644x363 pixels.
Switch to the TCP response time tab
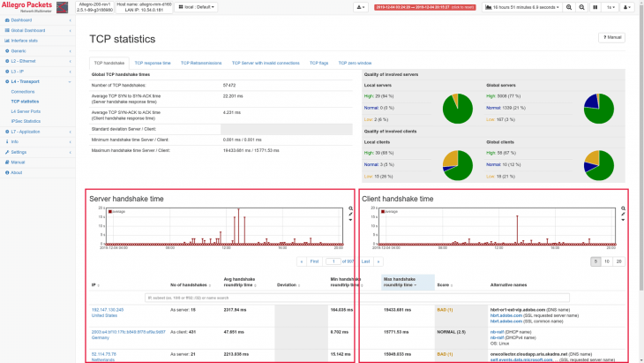153,64
